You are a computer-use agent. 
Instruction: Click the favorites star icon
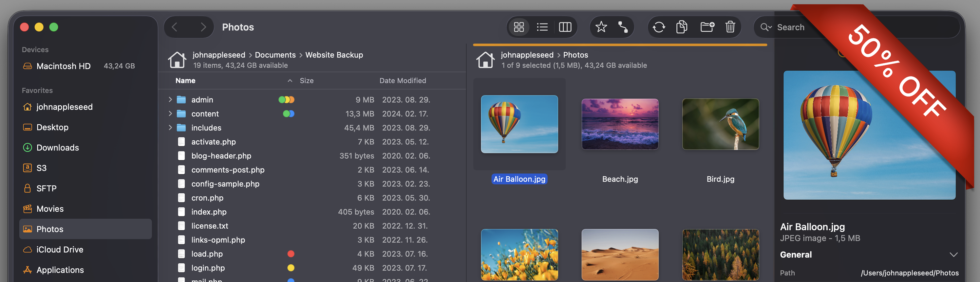point(601,27)
